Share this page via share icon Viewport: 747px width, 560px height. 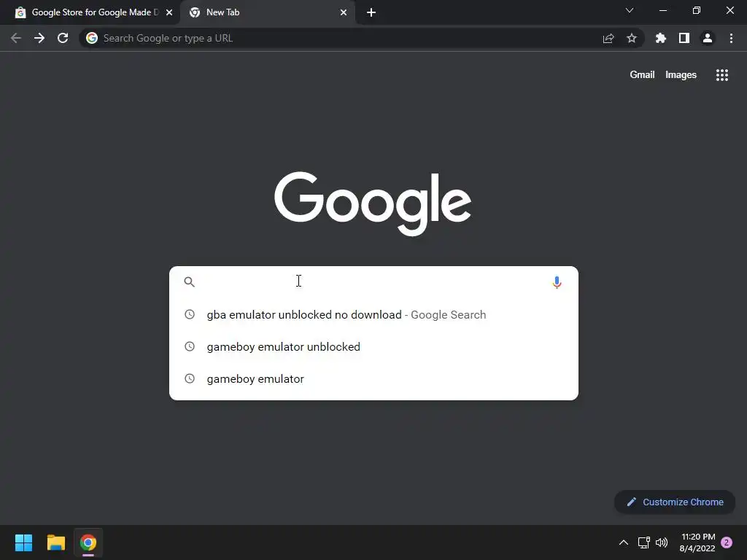tap(608, 38)
